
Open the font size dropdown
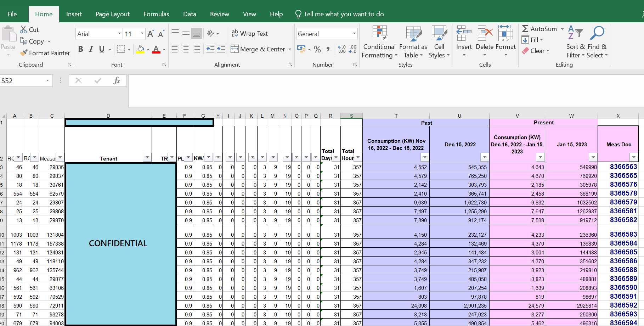[142, 34]
